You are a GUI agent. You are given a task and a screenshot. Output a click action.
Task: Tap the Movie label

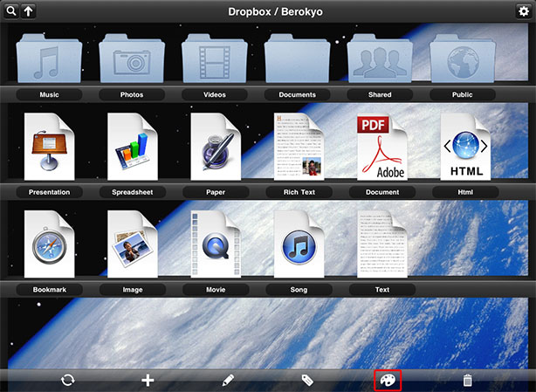(216, 290)
